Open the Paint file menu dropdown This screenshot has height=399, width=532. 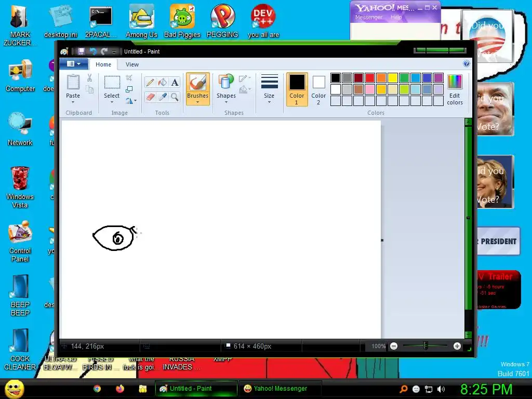click(x=74, y=64)
